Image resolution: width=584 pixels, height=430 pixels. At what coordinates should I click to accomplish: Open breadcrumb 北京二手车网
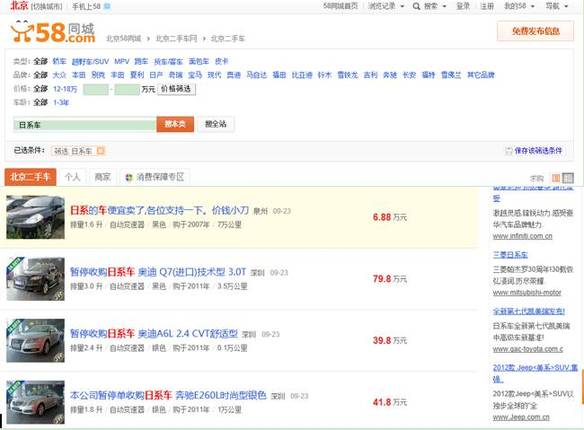(176, 38)
